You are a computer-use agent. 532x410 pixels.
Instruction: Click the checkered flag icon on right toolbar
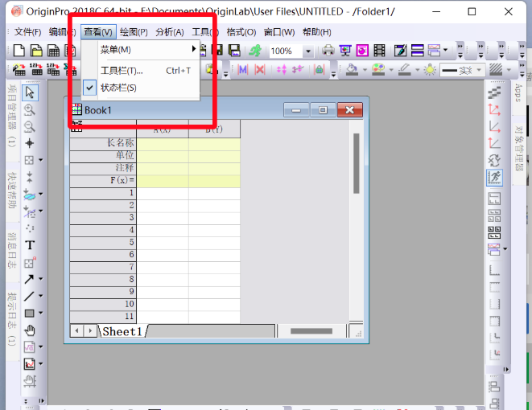(x=494, y=92)
